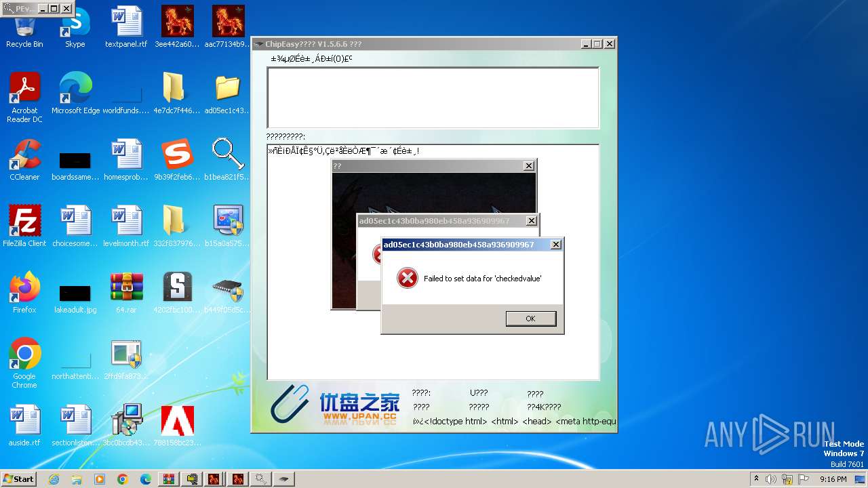This screenshot has width=868, height=488.
Task: Open the Windows Start menu
Action: pyautogui.click(x=18, y=479)
